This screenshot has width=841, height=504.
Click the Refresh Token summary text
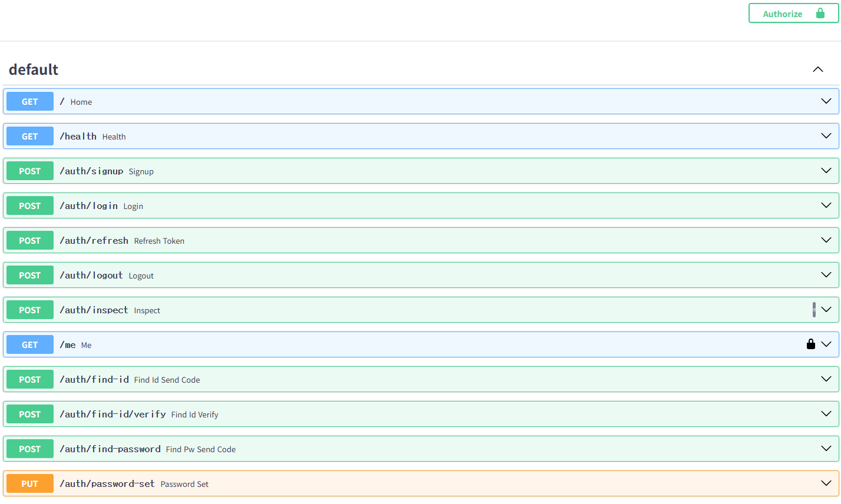pyautogui.click(x=159, y=241)
